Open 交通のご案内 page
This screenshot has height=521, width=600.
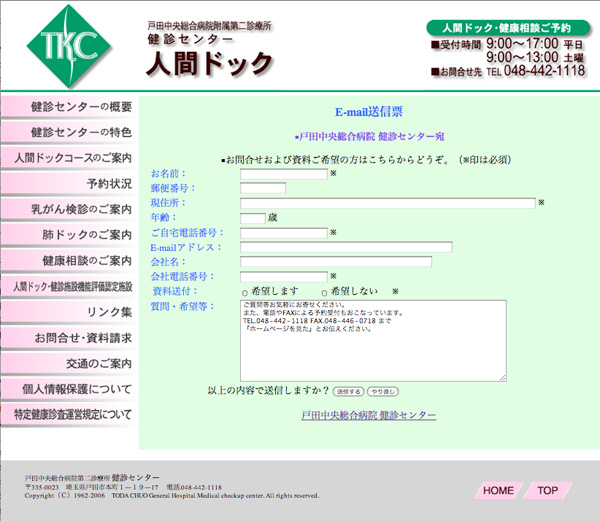69,364
